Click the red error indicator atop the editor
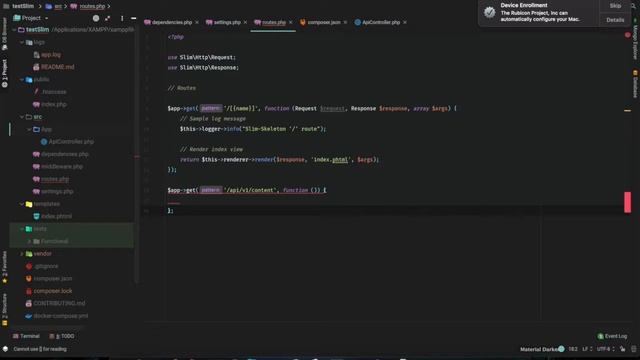This screenshot has width=640, height=360. click(628, 36)
